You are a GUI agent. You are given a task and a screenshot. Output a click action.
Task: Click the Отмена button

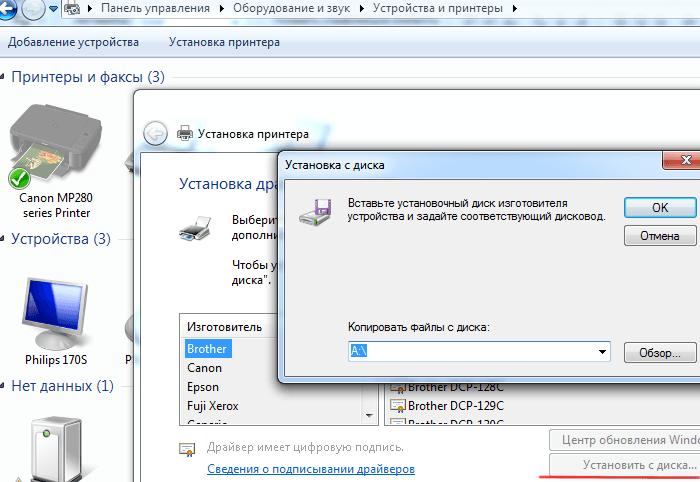(660, 236)
